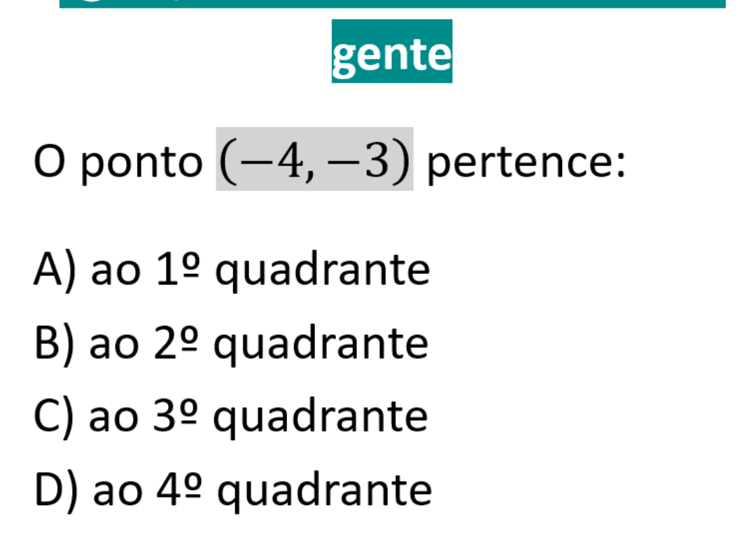Image resolution: width=756 pixels, height=536 pixels.
Task: Click the letter 'C)' marker
Action: [54, 416]
